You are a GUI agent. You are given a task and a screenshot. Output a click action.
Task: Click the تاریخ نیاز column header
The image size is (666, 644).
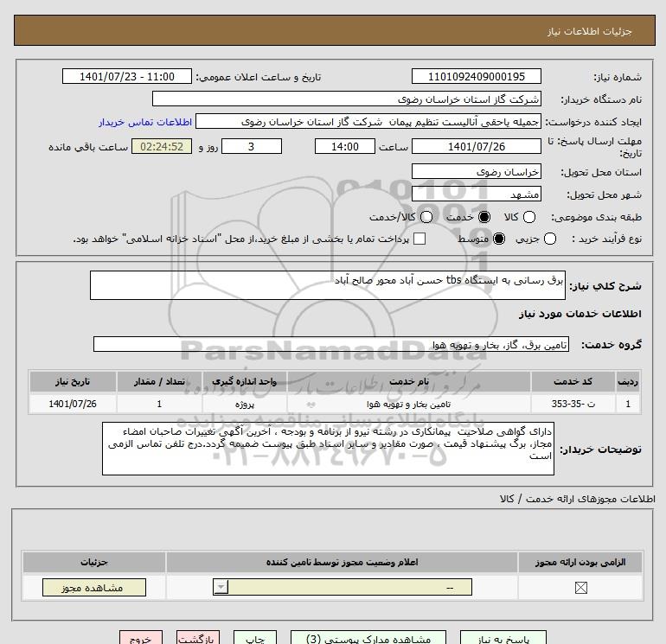[x=73, y=381]
